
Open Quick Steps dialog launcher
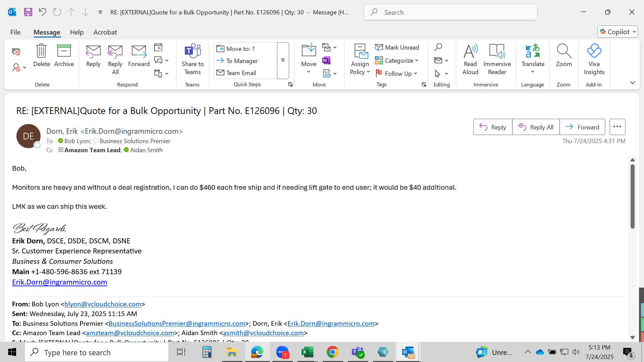[x=290, y=85]
